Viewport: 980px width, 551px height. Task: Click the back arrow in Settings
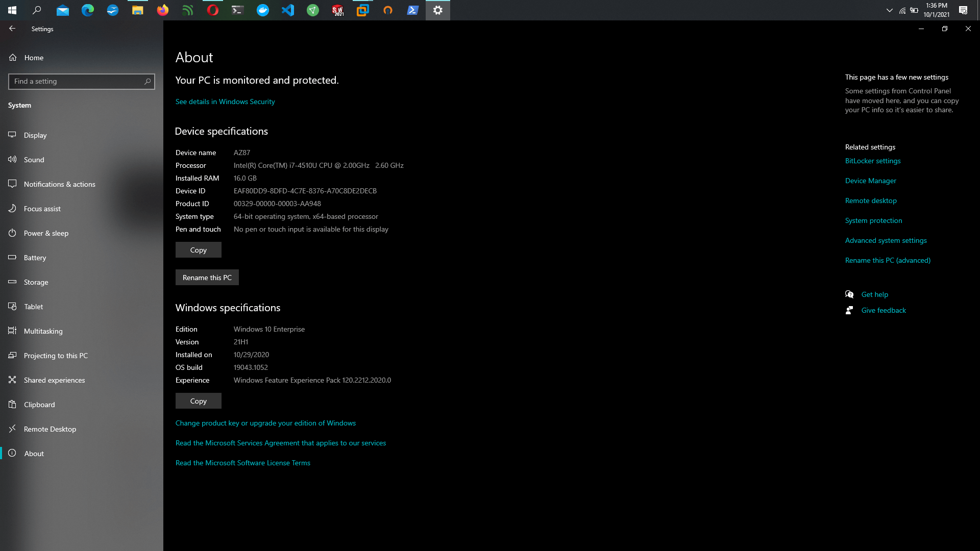click(x=12, y=29)
